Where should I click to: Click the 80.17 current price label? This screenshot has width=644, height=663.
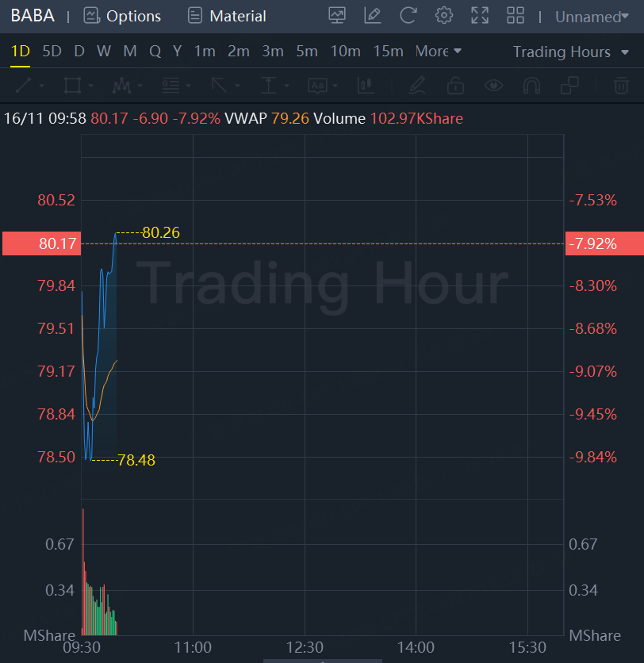pos(40,243)
